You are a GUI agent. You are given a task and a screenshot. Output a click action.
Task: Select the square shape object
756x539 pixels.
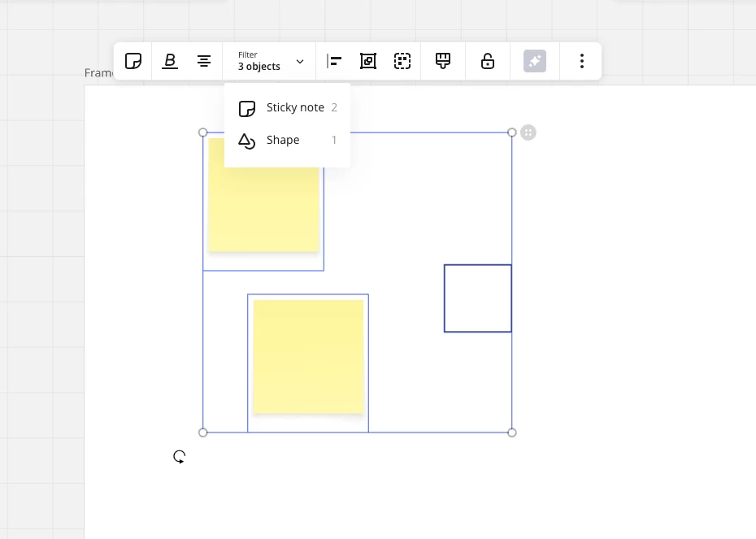click(478, 298)
